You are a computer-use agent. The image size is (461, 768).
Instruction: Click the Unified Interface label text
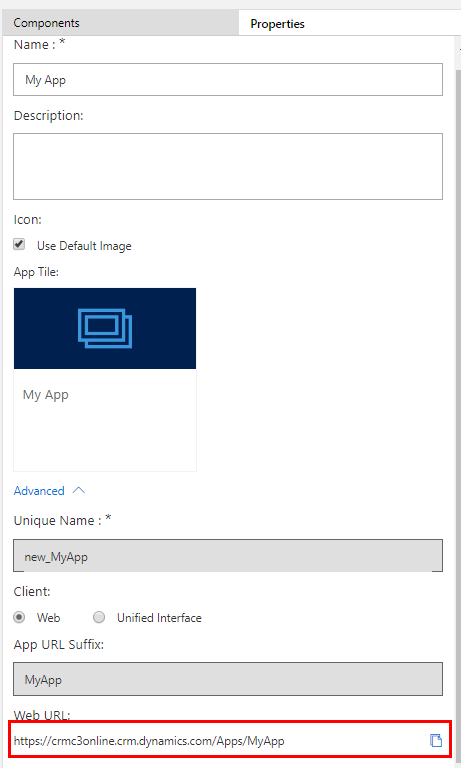[159, 618]
